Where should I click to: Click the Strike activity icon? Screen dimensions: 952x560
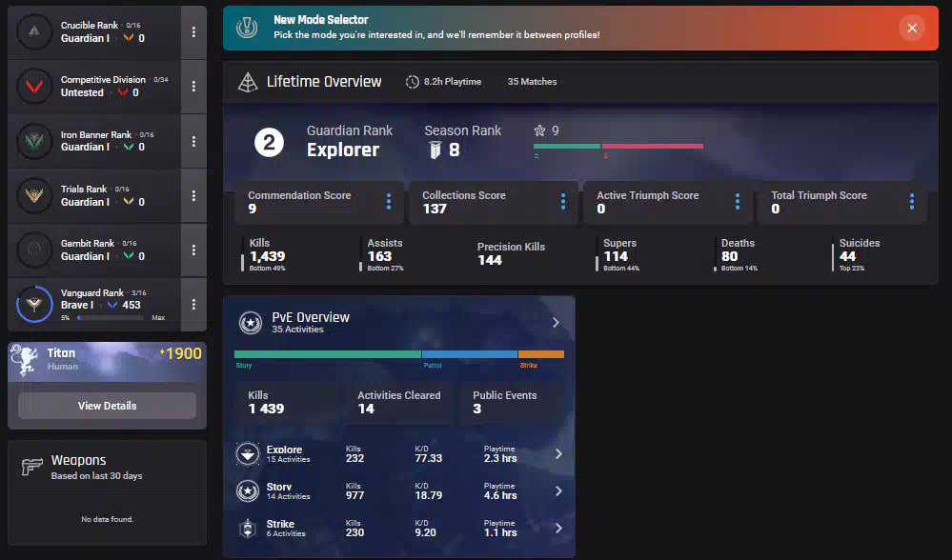click(248, 528)
